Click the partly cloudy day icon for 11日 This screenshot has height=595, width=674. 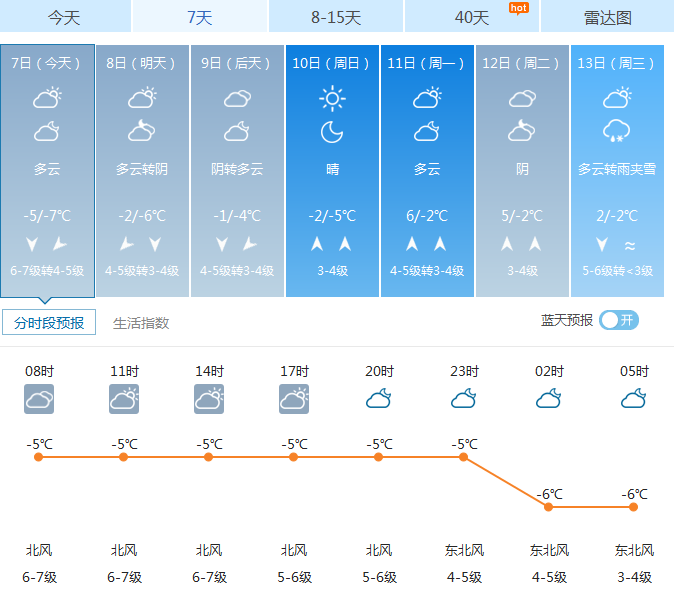[427, 98]
